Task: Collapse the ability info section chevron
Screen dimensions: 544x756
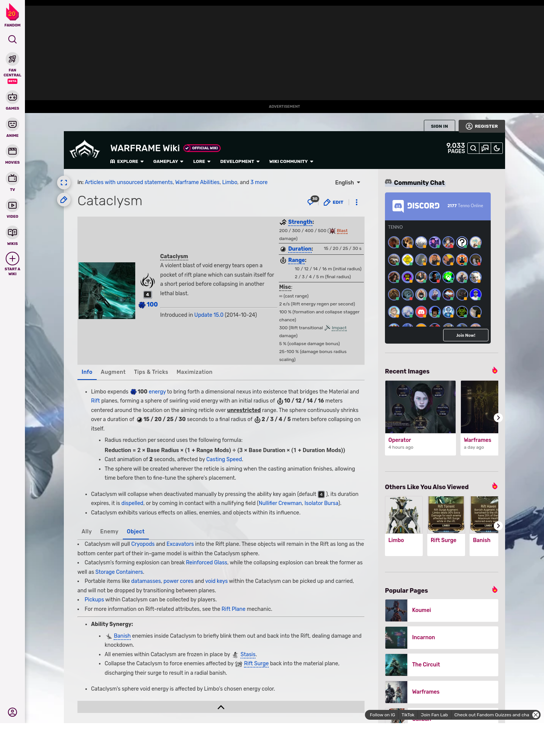Action: click(221, 707)
